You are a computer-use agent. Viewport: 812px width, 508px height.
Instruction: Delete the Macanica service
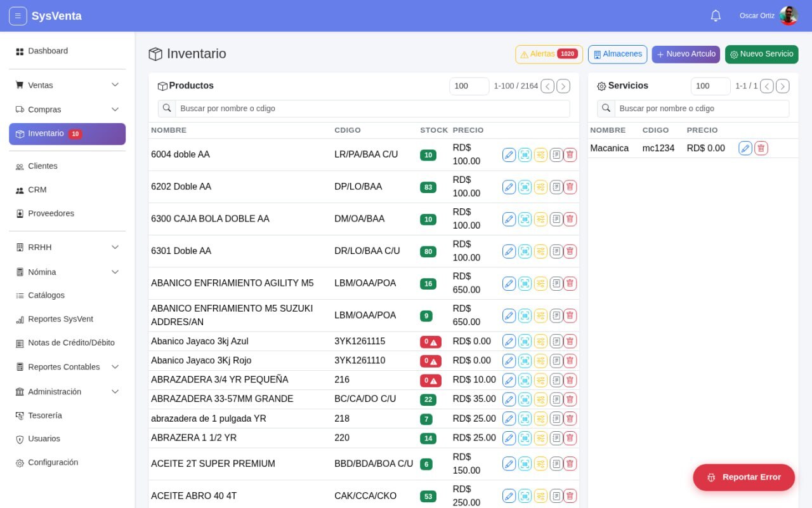761,148
